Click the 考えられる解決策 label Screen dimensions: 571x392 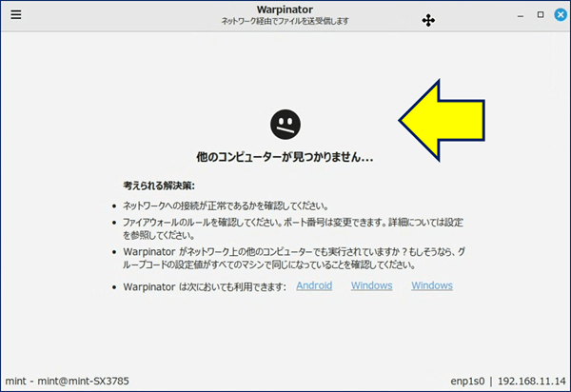click(159, 186)
